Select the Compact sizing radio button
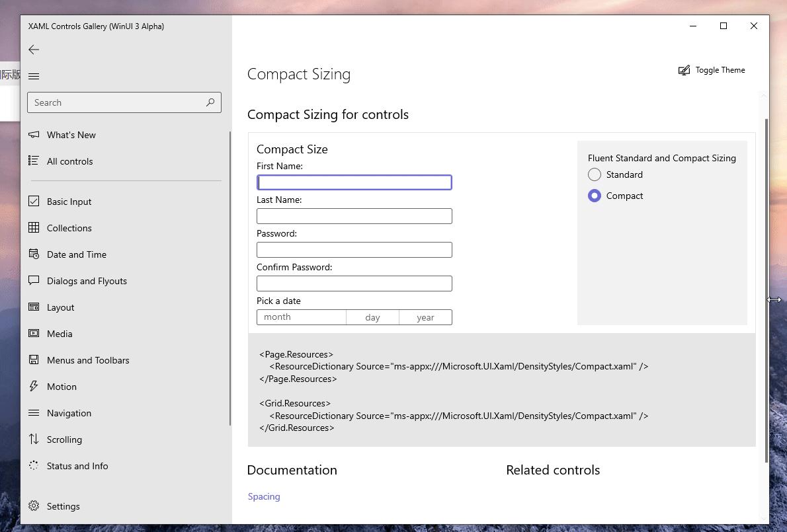 (x=594, y=196)
